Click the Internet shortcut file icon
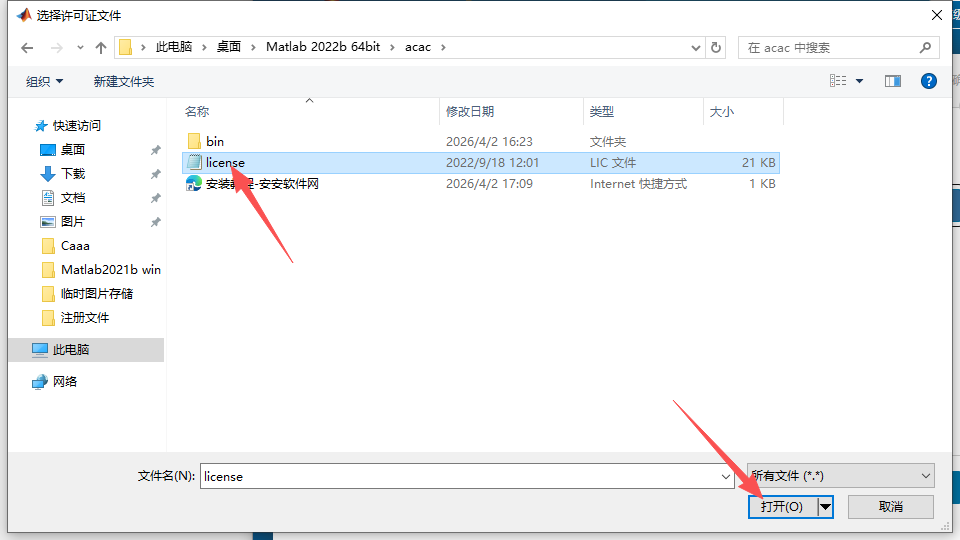Viewport: 960px width, 540px height. coord(194,184)
